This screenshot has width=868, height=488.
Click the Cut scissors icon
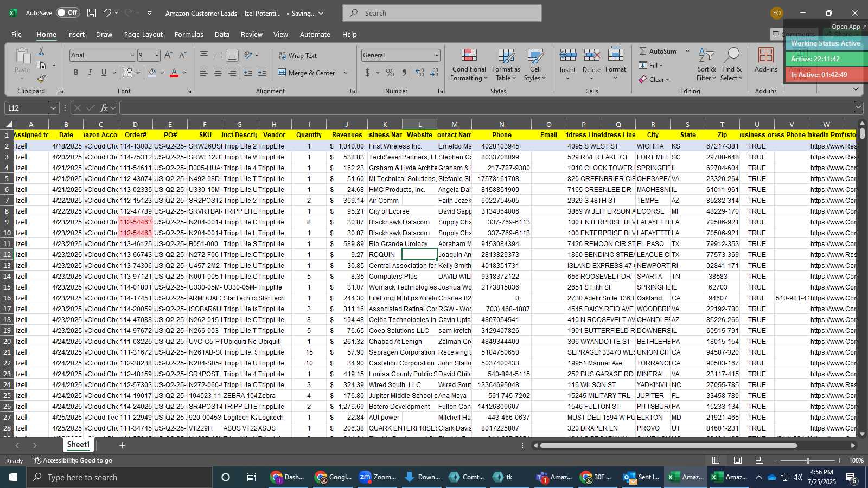pyautogui.click(x=41, y=51)
